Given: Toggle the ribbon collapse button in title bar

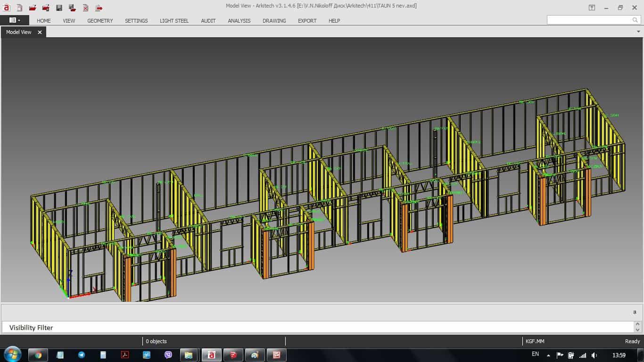Looking at the screenshot, I should 592,8.
